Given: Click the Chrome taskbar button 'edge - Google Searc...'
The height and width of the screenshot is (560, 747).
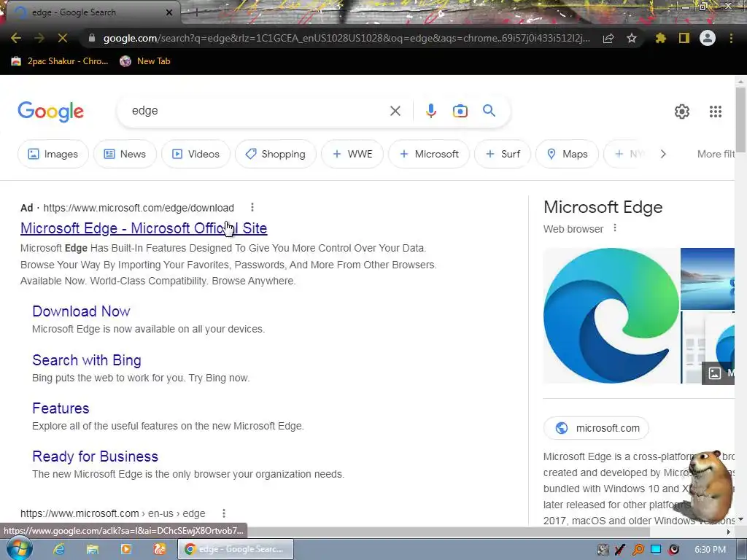Looking at the screenshot, I should 236,549.
